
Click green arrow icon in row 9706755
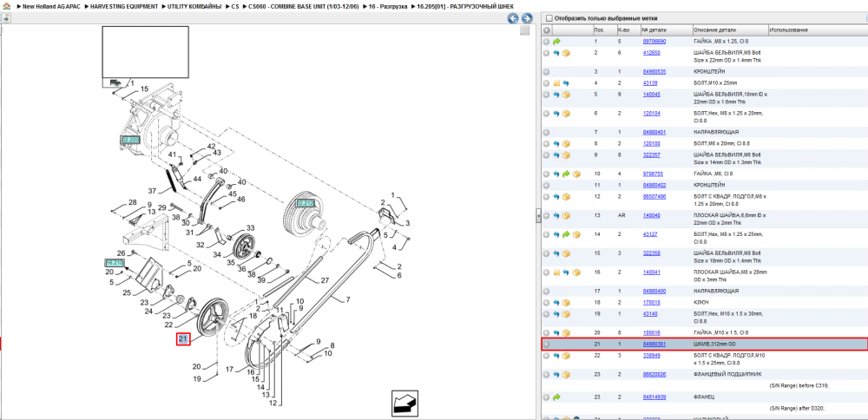tap(566, 174)
